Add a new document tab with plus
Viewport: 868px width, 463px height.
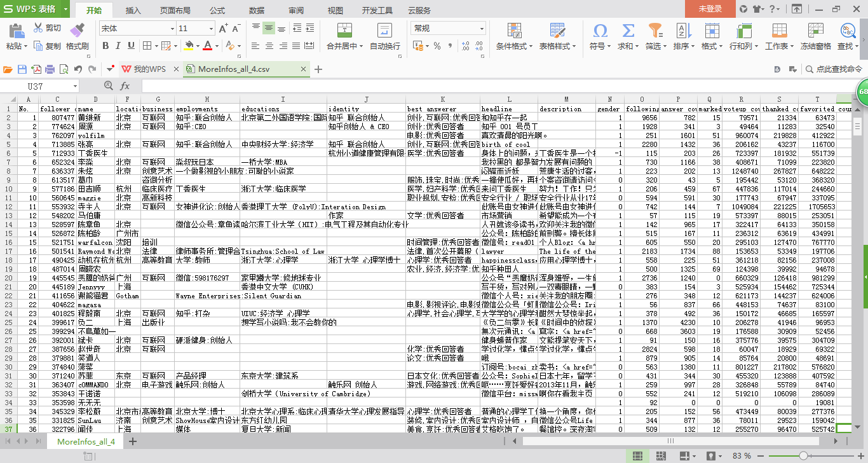[318, 69]
